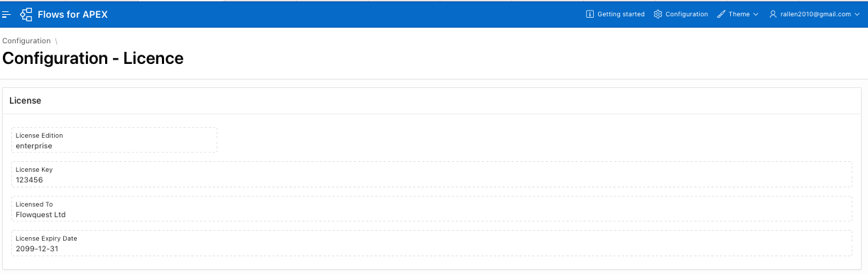Click the Flows for APEX logo icon
The image size is (868, 274).
click(26, 14)
